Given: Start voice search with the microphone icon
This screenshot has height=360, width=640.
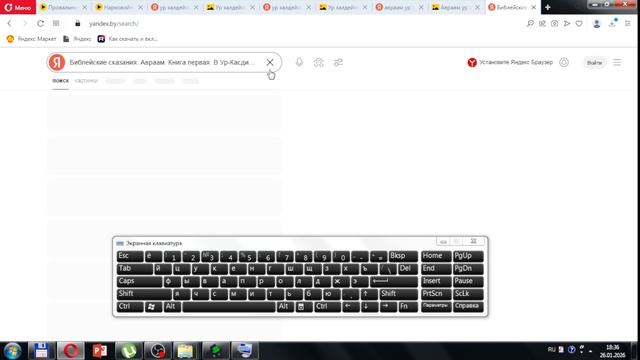Looking at the screenshot, I should coord(299,62).
